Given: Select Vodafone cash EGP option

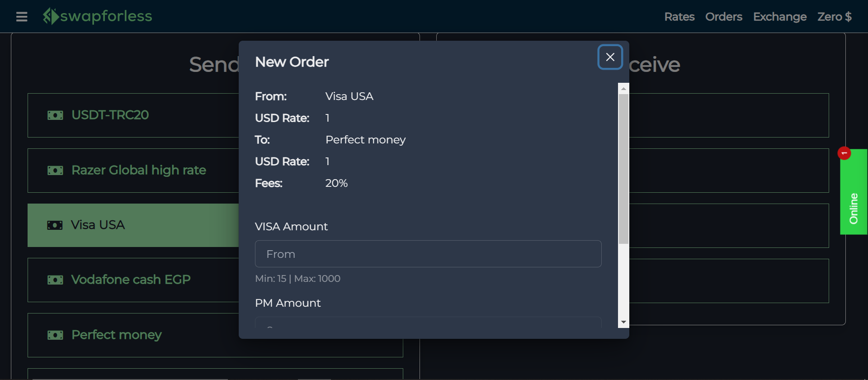Looking at the screenshot, I should point(131,280).
